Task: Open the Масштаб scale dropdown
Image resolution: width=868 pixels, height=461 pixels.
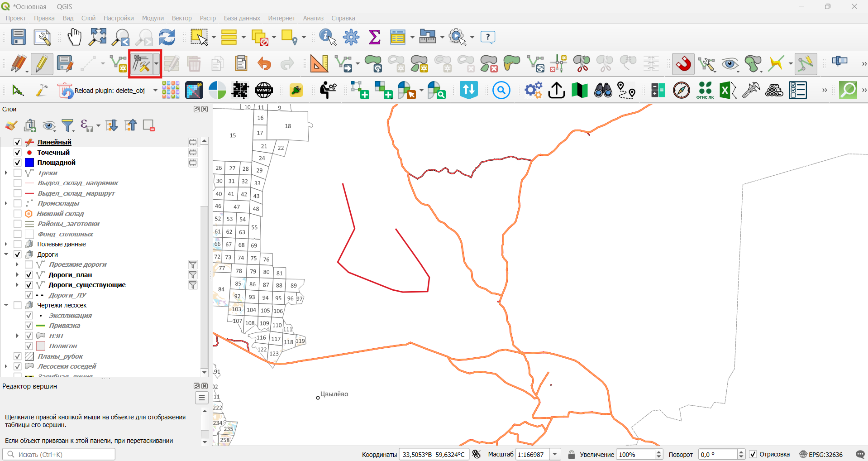Action: 555,454
